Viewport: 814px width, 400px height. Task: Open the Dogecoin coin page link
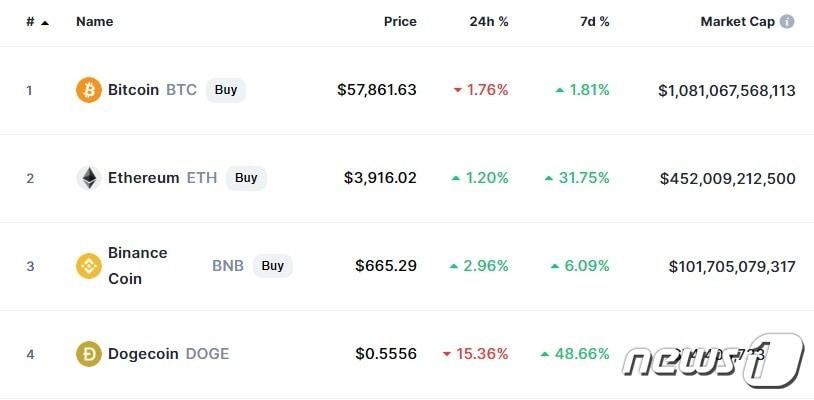tap(143, 354)
